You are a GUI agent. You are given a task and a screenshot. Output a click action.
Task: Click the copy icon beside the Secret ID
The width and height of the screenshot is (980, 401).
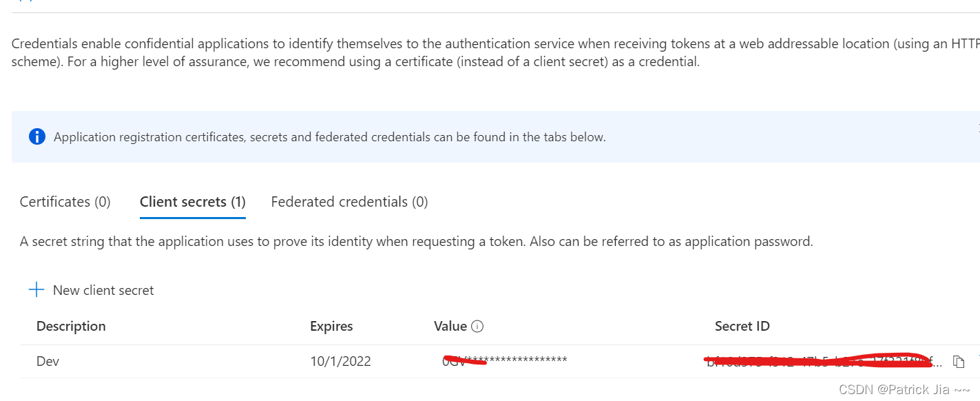(959, 361)
